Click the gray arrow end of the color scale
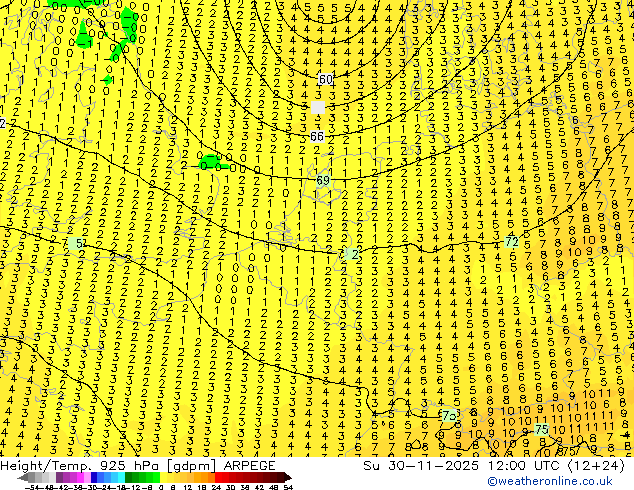The height and width of the screenshot is (490, 634). pyautogui.click(x=23, y=477)
